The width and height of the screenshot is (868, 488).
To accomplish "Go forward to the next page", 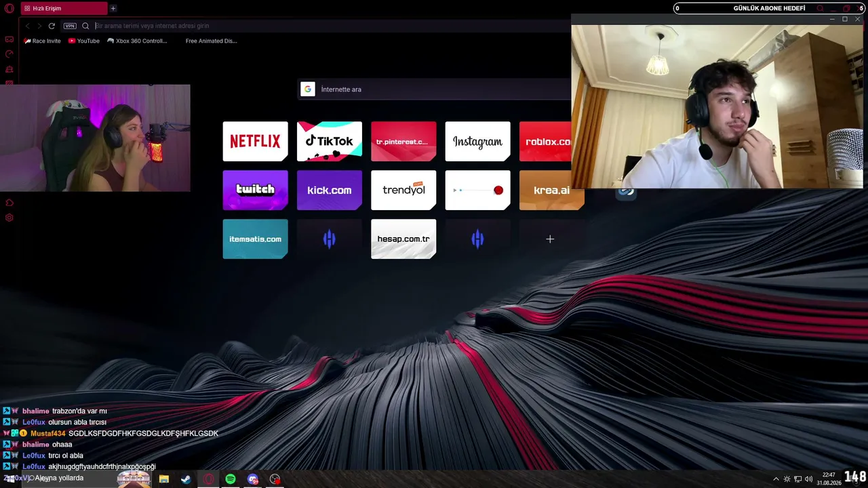I will (x=39, y=26).
